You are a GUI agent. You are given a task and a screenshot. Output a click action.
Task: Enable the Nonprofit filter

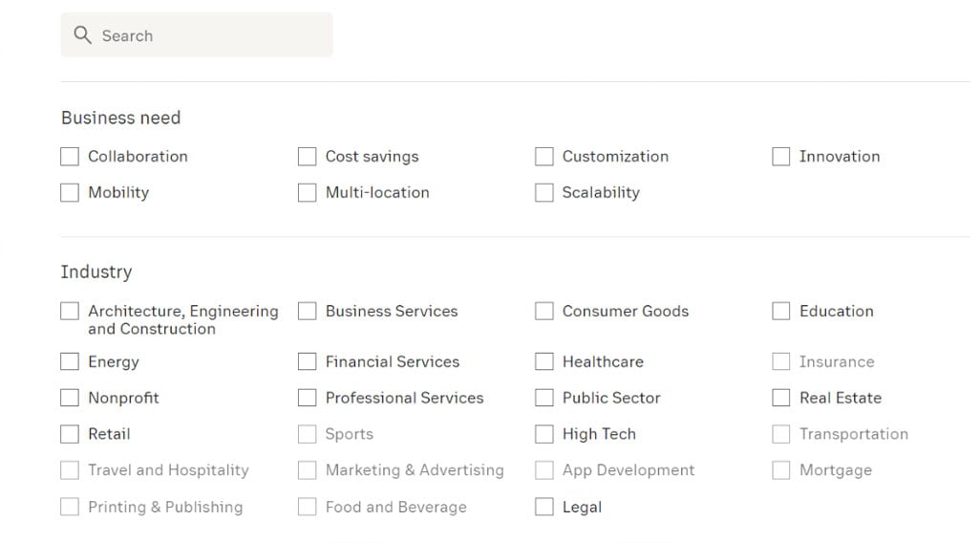pyautogui.click(x=70, y=398)
